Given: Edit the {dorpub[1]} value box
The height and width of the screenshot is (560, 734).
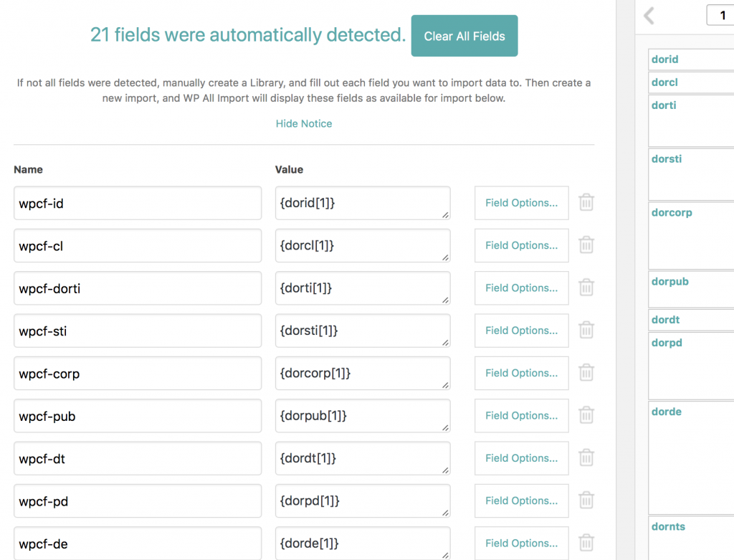Looking at the screenshot, I should [x=363, y=417].
